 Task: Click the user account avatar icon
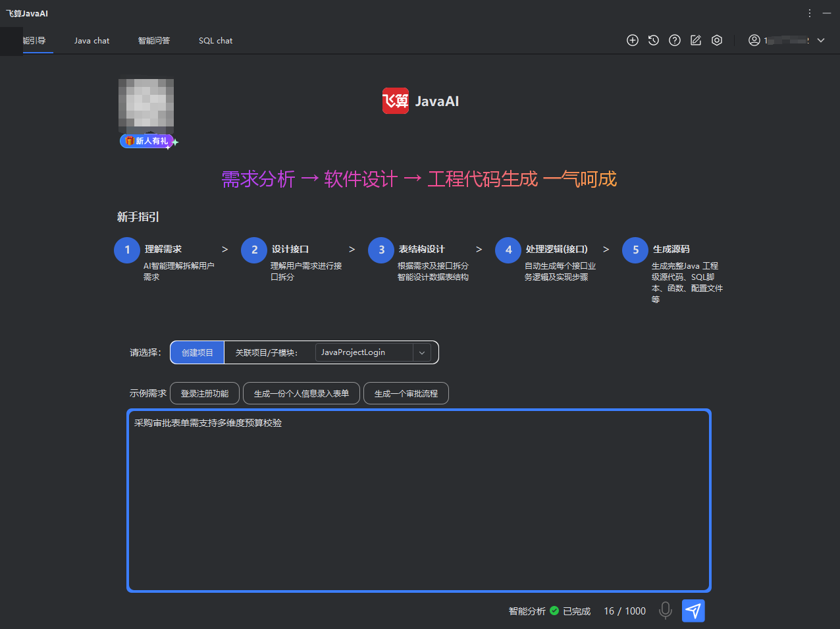coord(754,40)
